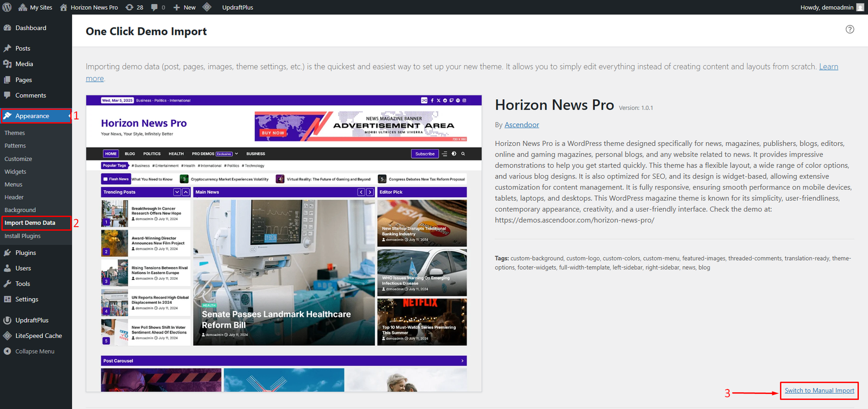The height and width of the screenshot is (409, 868).
Task: Open the updates icon showing 28
Action: click(135, 7)
